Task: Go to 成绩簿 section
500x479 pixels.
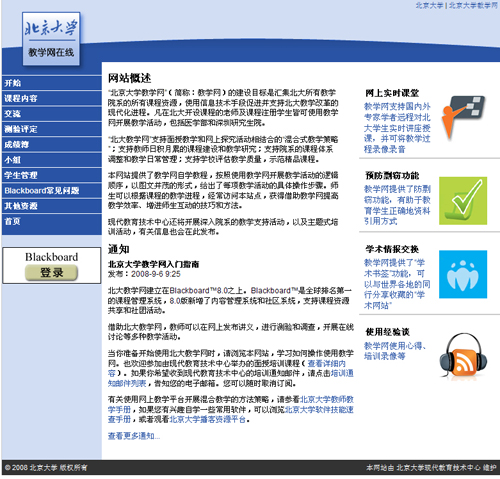Action: (52, 144)
